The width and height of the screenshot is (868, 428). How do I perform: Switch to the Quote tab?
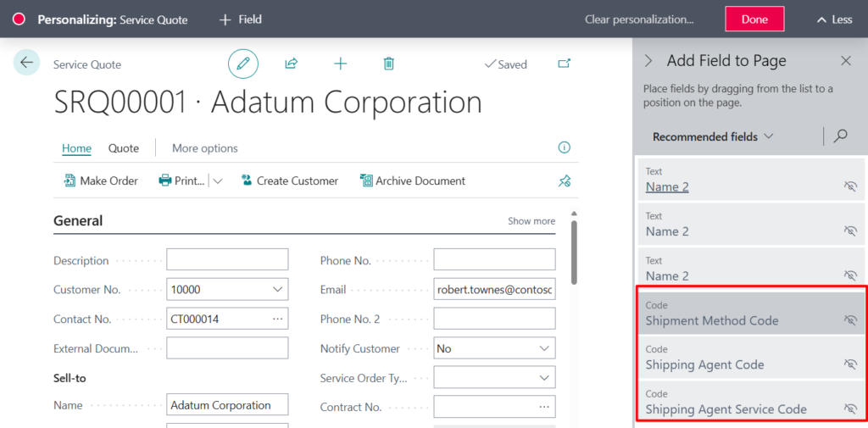(123, 148)
